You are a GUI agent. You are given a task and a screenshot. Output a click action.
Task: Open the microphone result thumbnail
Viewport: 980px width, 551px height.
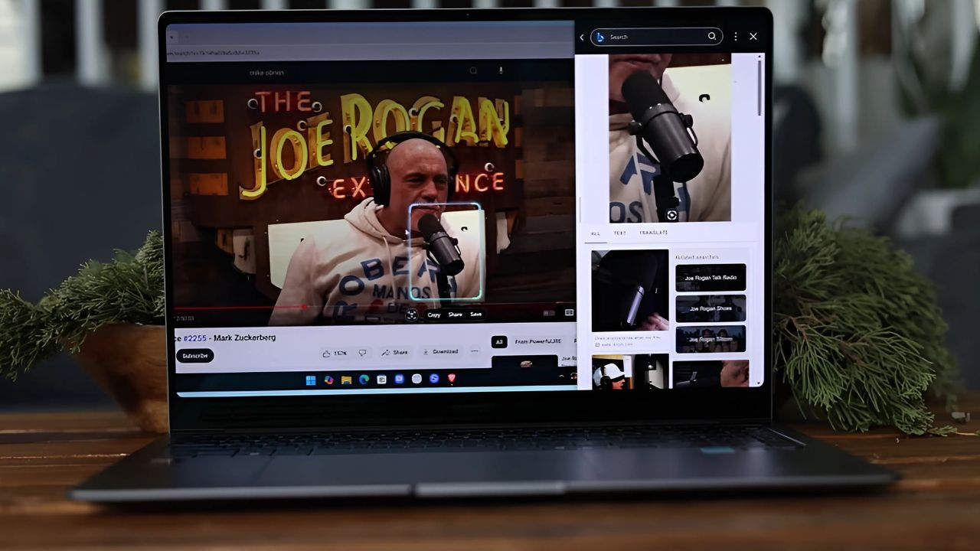629,290
